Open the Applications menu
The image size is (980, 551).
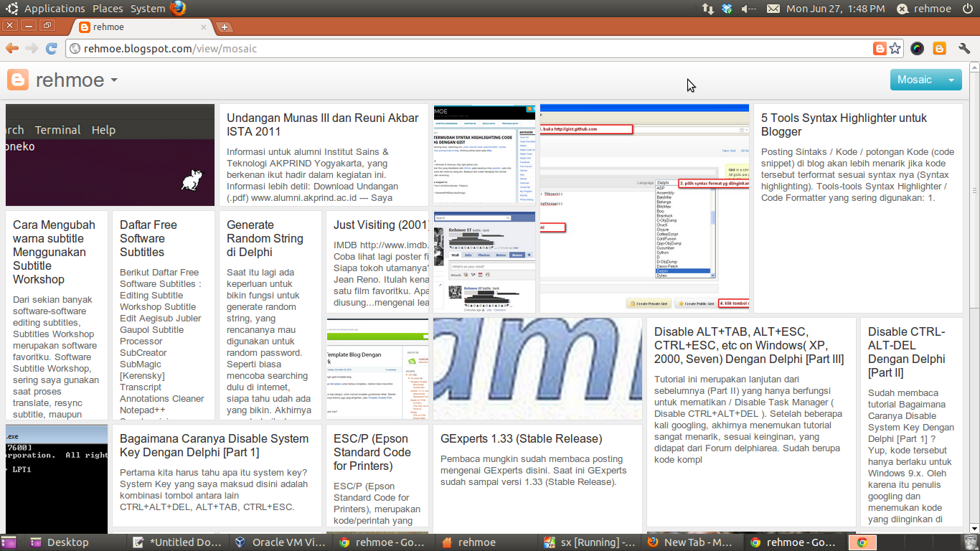55,9
